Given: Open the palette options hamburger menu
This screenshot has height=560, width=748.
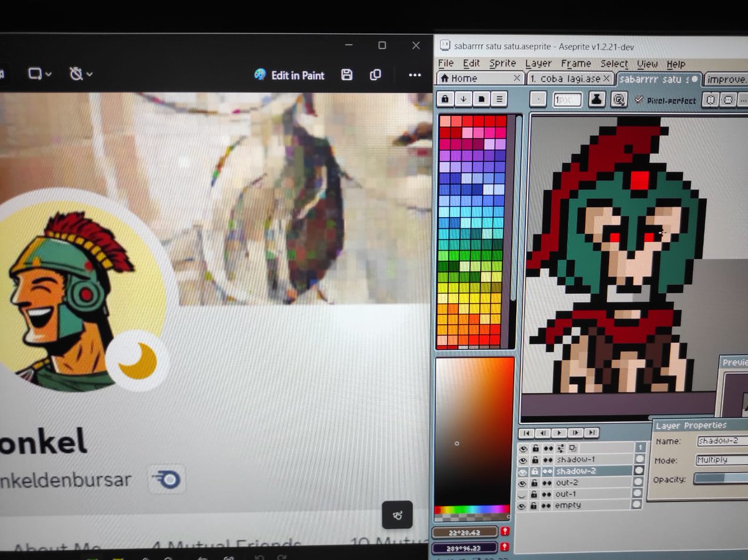Looking at the screenshot, I should pos(499,99).
